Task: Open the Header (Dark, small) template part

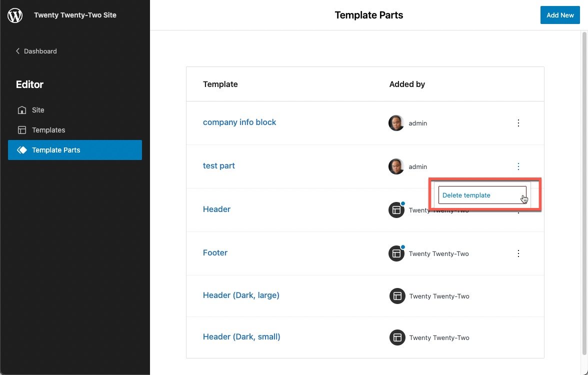Action: (241, 337)
